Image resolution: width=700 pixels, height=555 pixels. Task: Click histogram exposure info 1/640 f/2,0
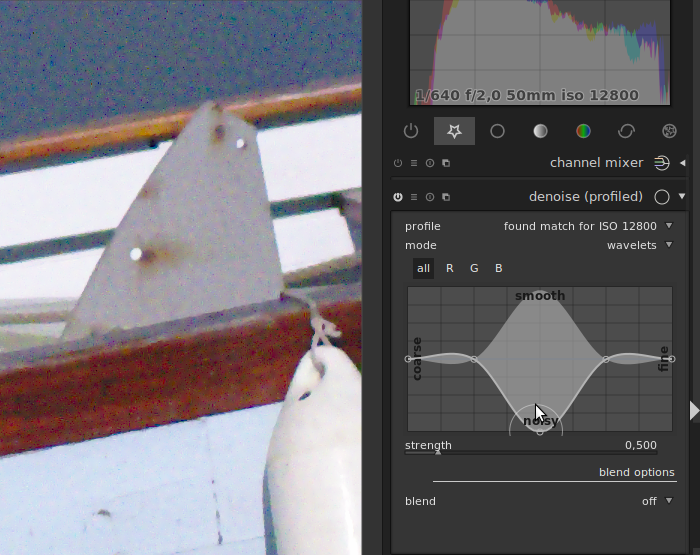tap(527, 95)
